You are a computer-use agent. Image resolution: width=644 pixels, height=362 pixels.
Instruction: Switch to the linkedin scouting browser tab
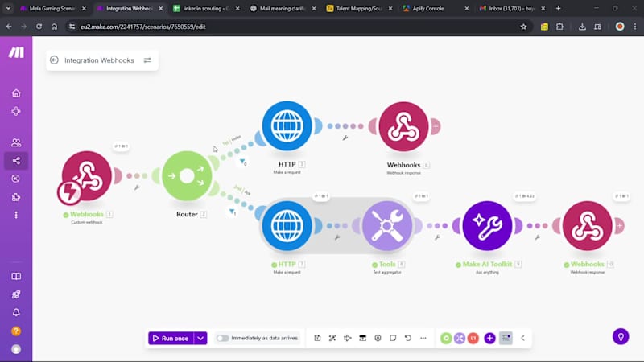click(x=206, y=8)
